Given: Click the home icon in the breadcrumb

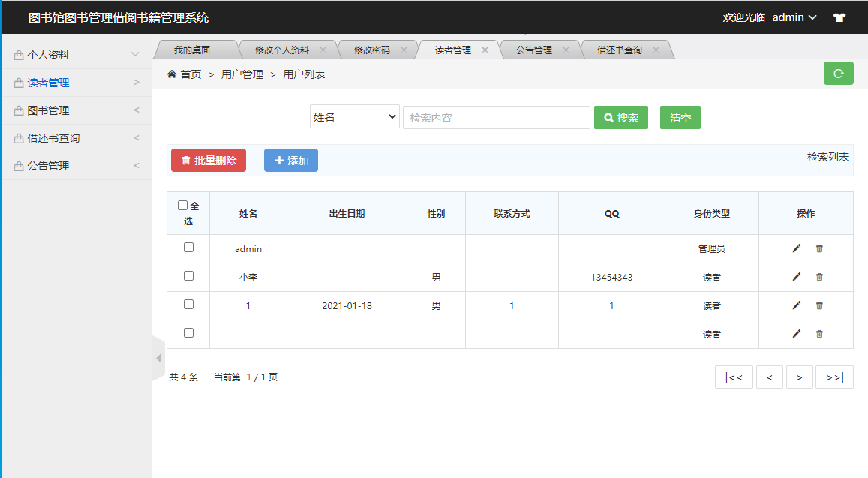Looking at the screenshot, I should [x=171, y=74].
